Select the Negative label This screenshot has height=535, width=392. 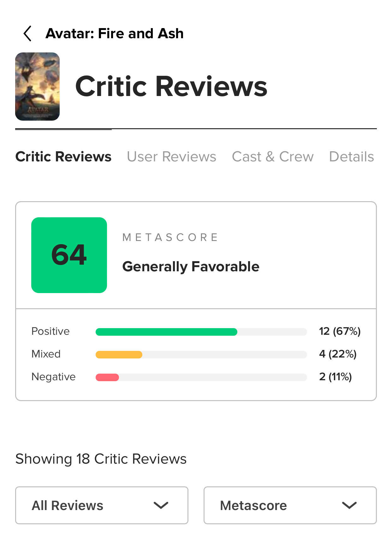pos(54,377)
